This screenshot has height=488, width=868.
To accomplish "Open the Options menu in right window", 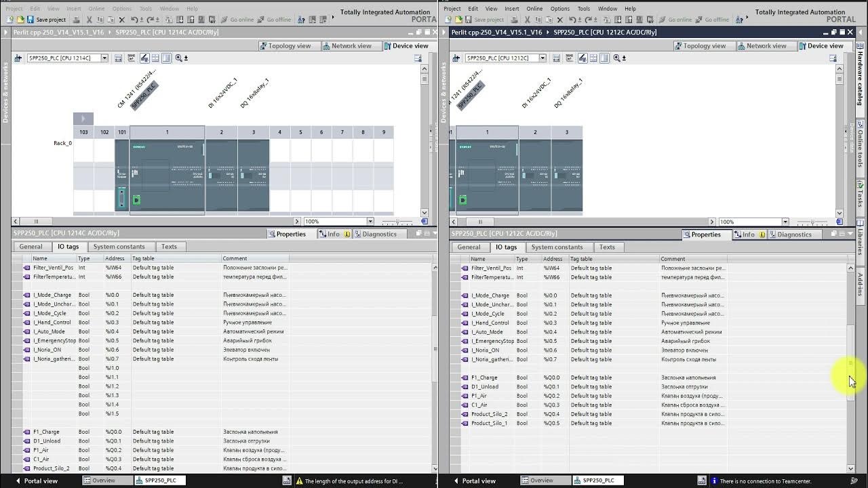I will point(560,9).
